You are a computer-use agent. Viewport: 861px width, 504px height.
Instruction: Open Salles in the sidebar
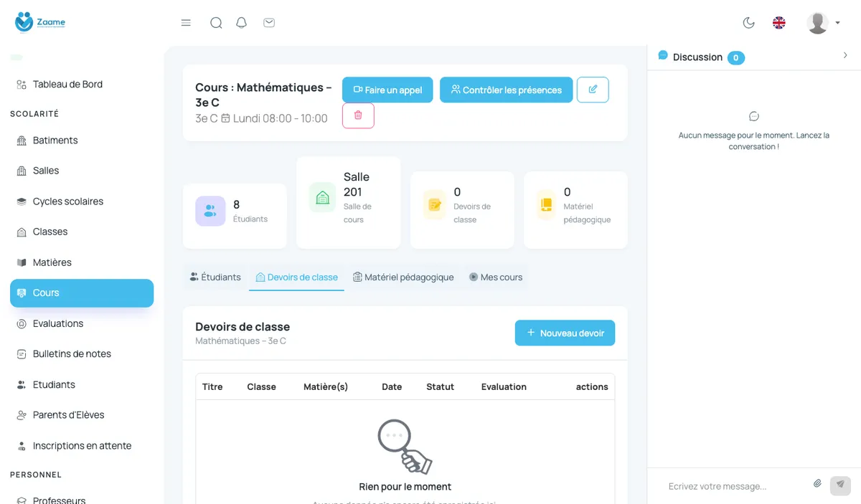point(82,171)
